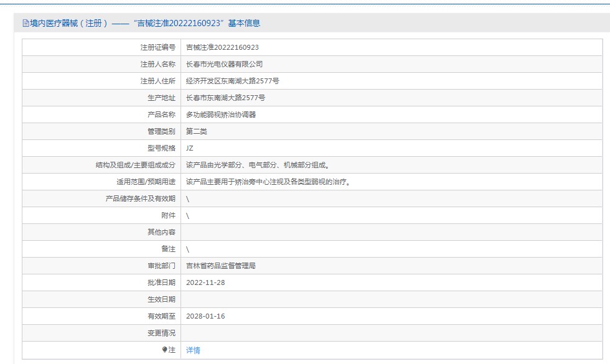Select management category value 第二类
Screen dimensions: 610x364
(196, 131)
